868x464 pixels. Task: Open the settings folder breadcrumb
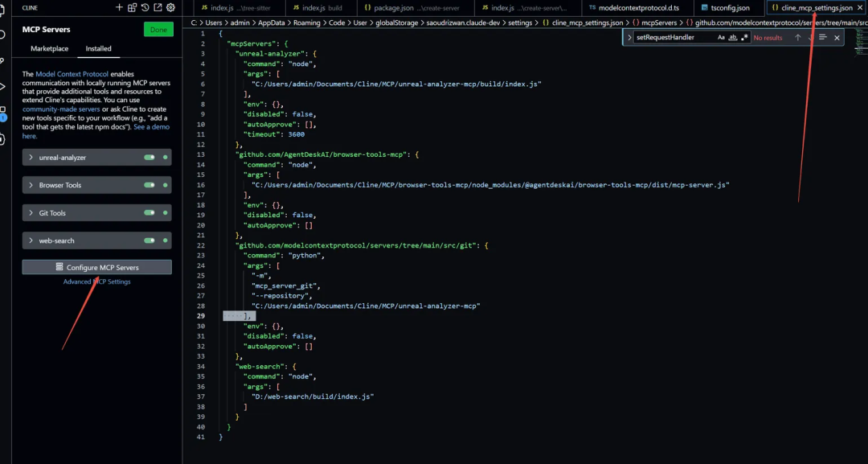[520, 23]
